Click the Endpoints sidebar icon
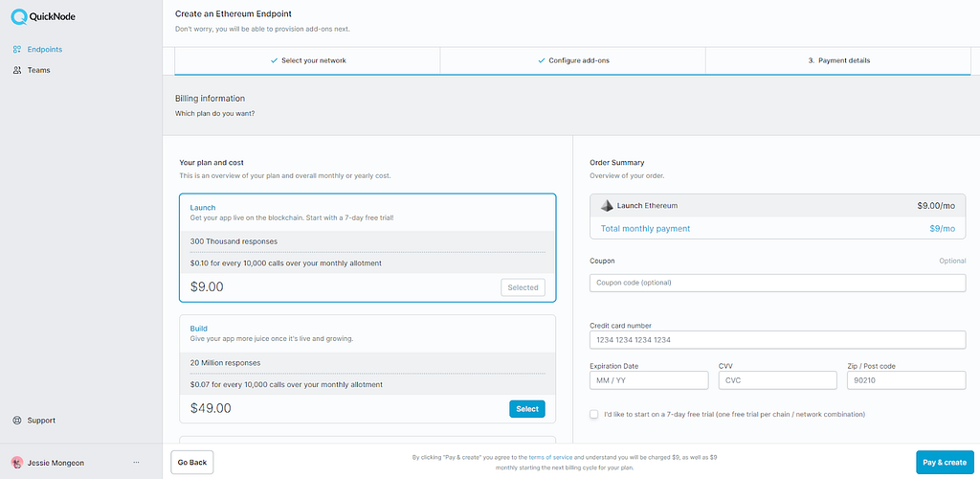Viewport: 980px width, 479px height. pos(17,50)
